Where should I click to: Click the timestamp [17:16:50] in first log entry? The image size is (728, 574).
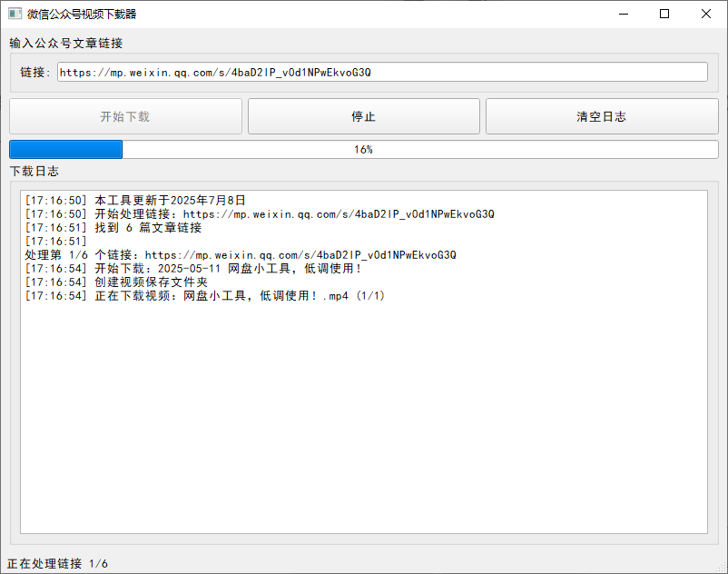point(57,200)
